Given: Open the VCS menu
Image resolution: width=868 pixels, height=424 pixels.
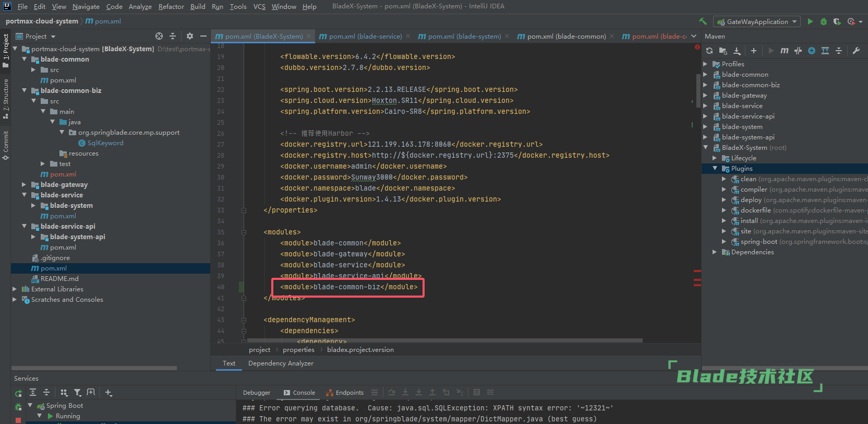Looking at the screenshot, I should [259, 6].
